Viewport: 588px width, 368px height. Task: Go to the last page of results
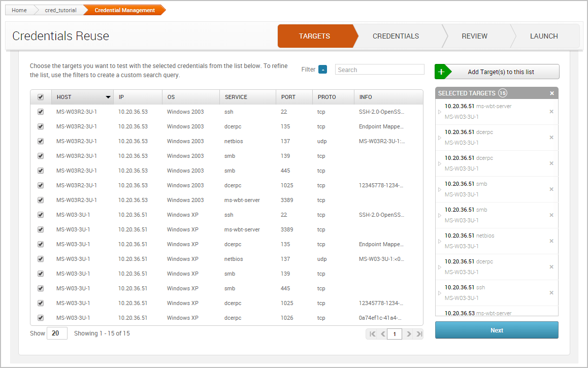tap(419, 334)
